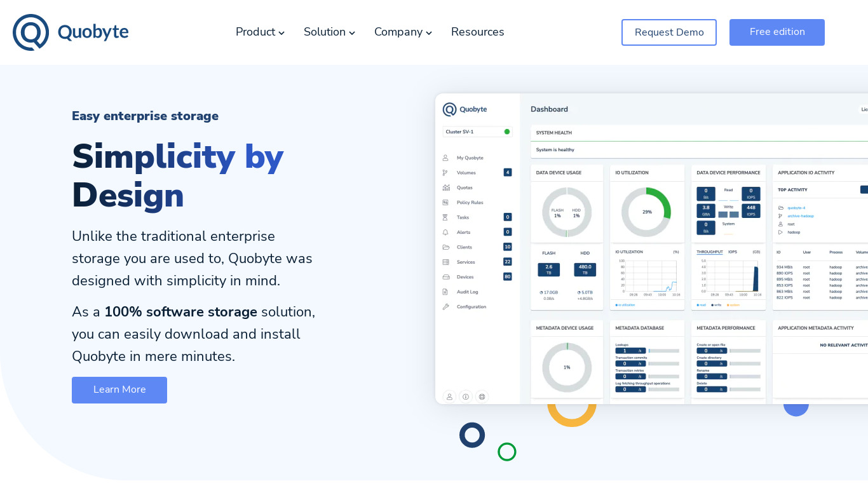Click the Alerts bell icon
Image resolution: width=868 pixels, height=488 pixels.
(445, 232)
